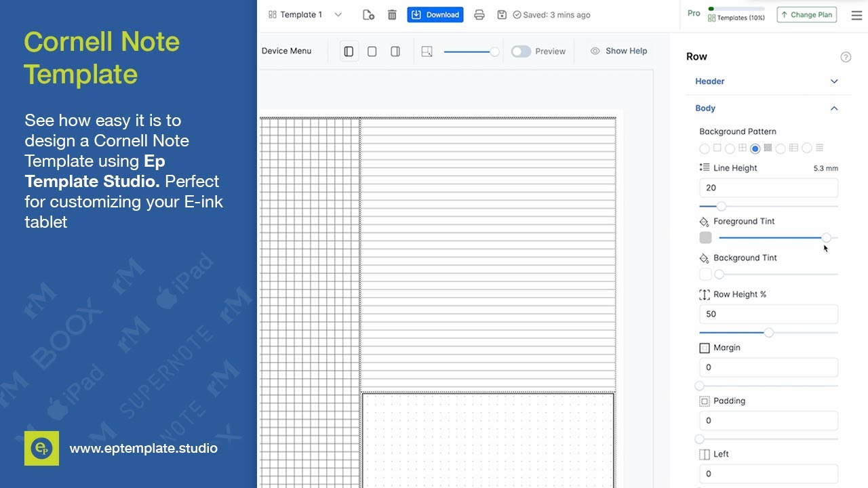Click the canvas zoom slider handle
Screen dimensions: 868x488
pyautogui.click(x=494, y=52)
